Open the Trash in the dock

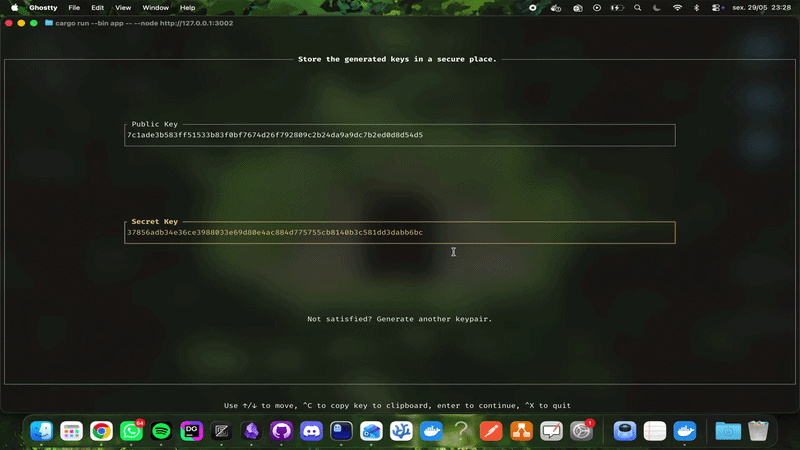click(758, 431)
